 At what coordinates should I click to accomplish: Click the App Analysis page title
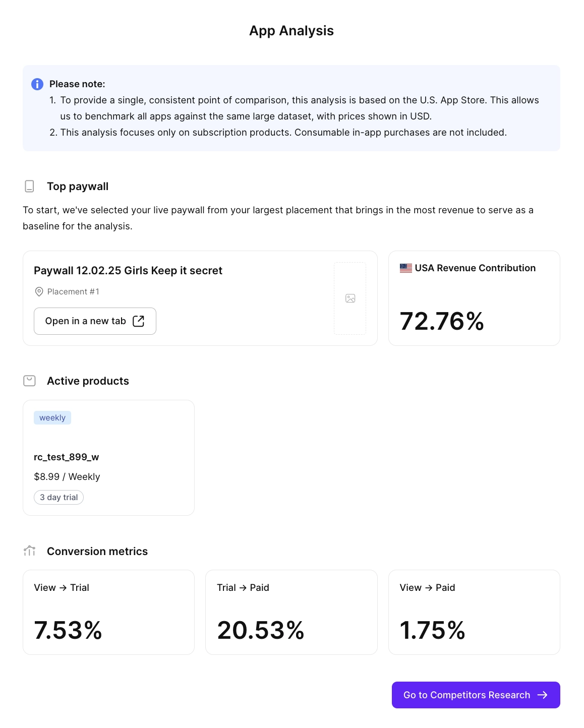click(x=291, y=31)
